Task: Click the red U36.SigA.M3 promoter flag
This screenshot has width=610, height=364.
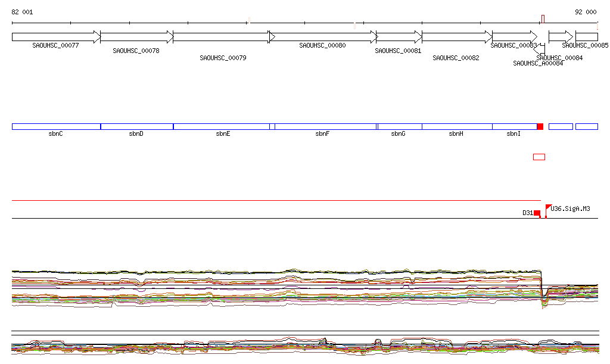Action: click(548, 207)
